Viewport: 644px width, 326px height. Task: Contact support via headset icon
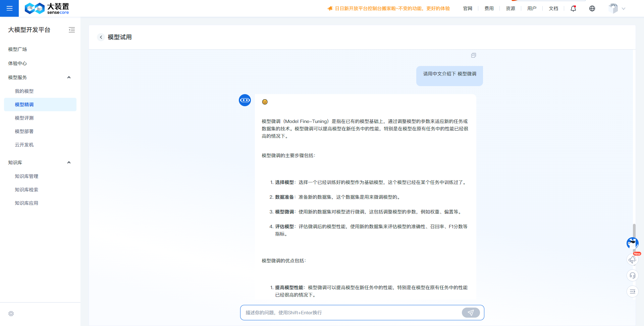[633, 275]
